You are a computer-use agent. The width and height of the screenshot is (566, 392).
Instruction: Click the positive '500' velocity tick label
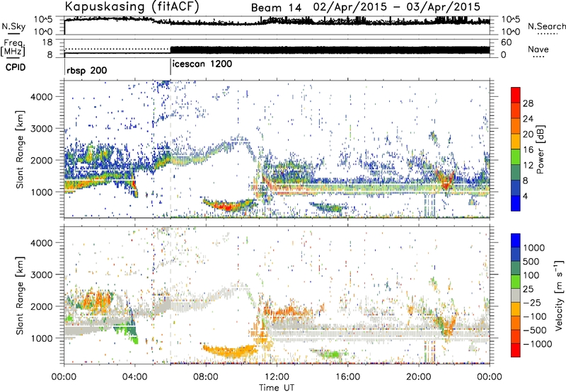pyautogui.click(x=531, y=261)
